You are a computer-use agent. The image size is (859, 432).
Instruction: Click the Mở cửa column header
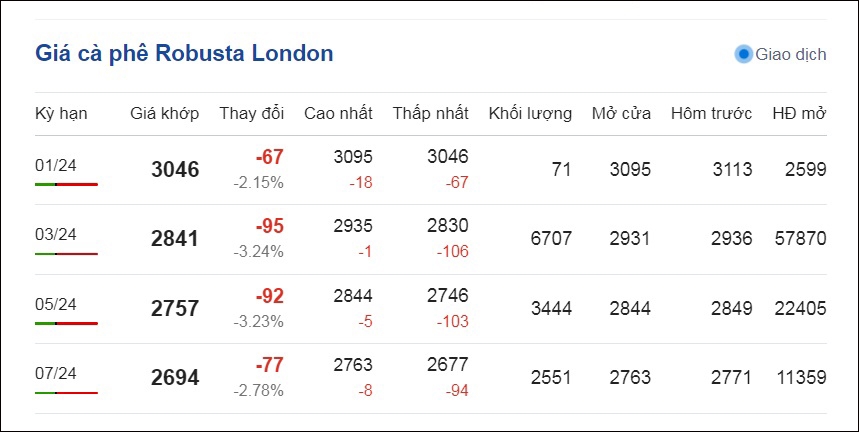[x=621, y=113]
